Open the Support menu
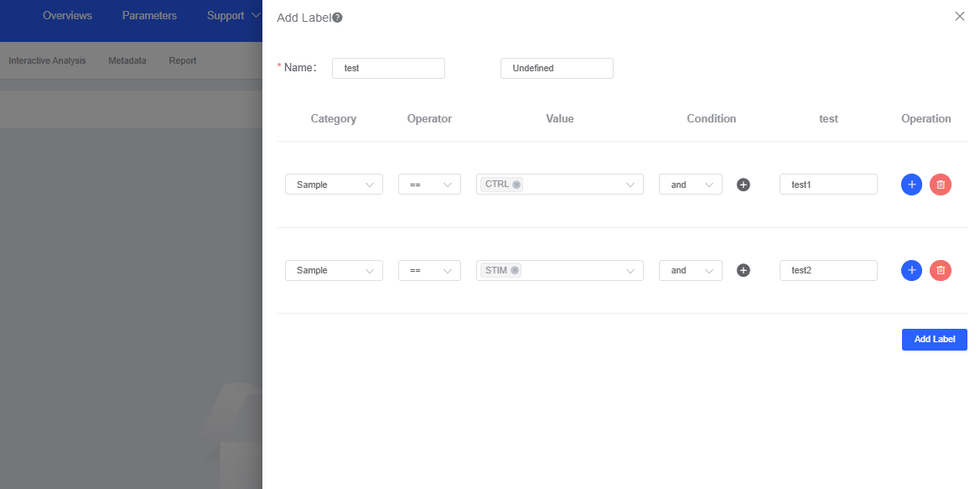 click(x=234, y=16)
